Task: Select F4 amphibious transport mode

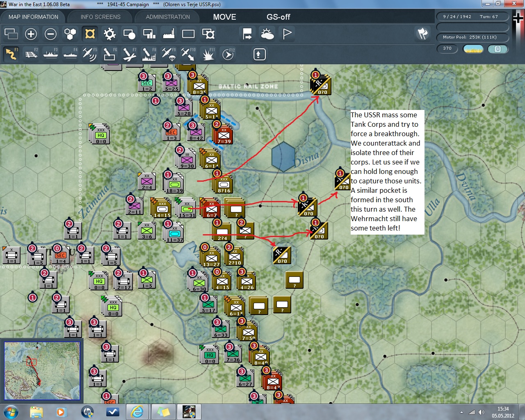Action: pyautogui.click(x=70, y=54)
